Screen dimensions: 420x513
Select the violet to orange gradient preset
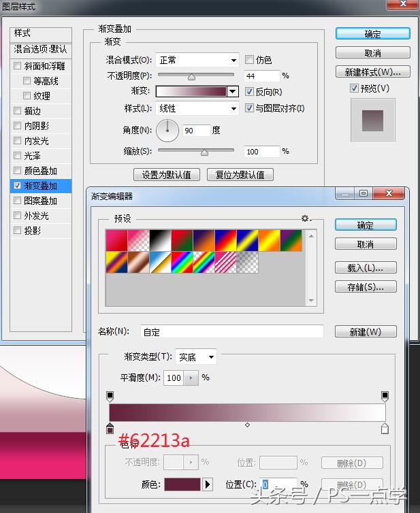click(x=204, y=240)
